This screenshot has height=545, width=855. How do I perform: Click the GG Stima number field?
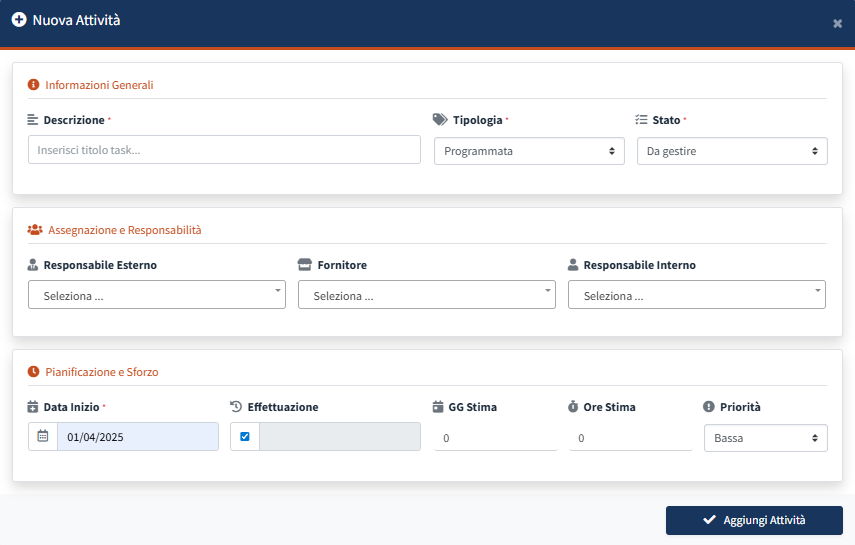[x=495, y=438]
